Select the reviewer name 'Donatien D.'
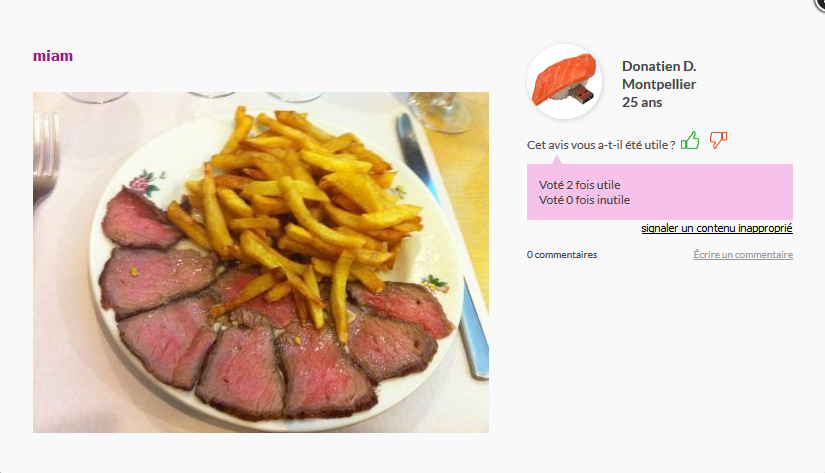This screenshot has height=473, width=825. (659, 66)
